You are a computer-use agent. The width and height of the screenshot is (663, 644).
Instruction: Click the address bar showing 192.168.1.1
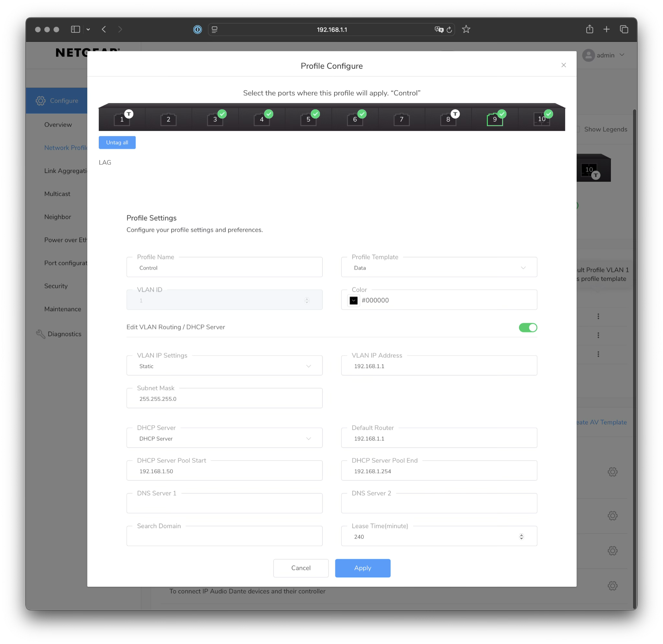click(331, 29)
